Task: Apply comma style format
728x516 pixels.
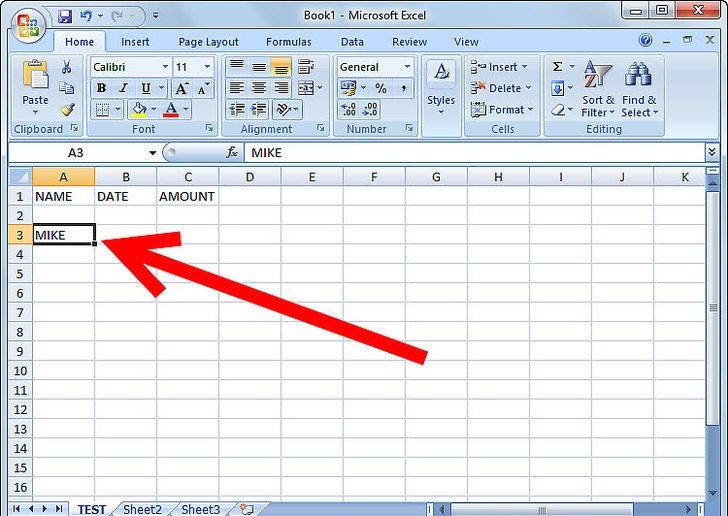Action: point(403,88)
